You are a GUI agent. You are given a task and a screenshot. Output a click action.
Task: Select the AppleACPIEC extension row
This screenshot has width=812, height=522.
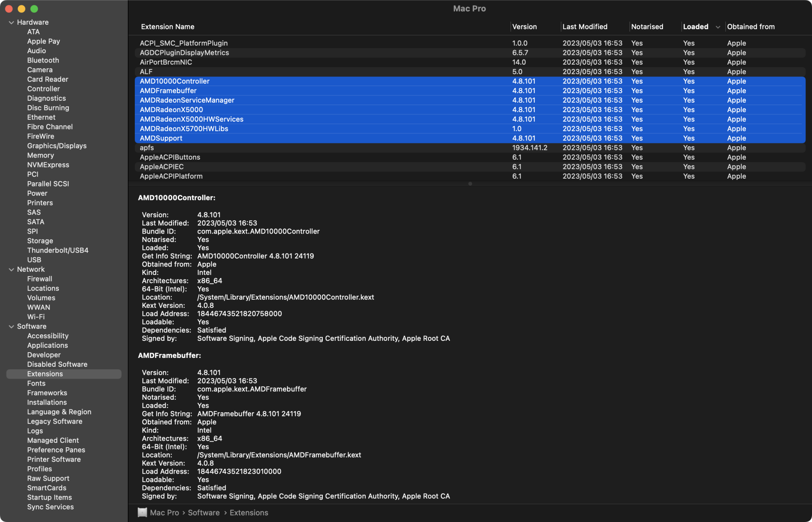[x=470, y=167]
